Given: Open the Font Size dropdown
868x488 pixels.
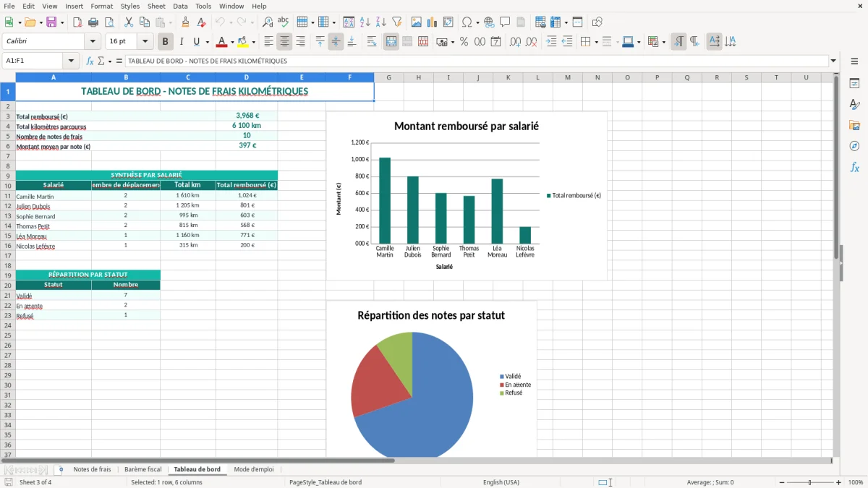Looking at the screenshot, I should pos(145,42).
